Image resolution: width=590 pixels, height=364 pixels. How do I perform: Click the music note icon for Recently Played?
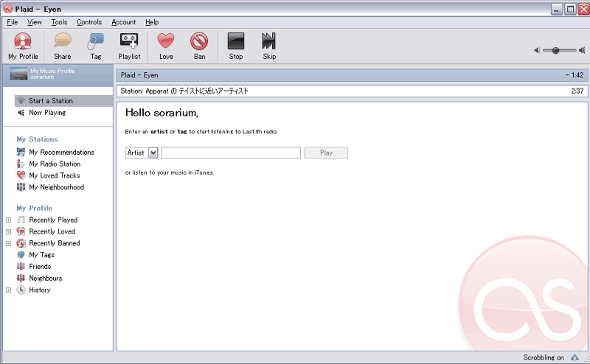21,220
